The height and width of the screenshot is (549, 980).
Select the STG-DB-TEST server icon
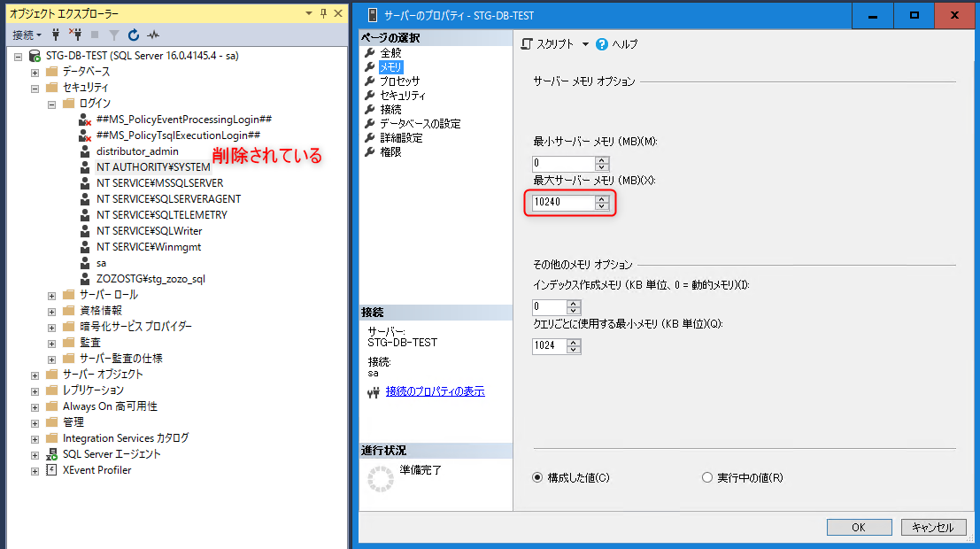pos(35,56)
